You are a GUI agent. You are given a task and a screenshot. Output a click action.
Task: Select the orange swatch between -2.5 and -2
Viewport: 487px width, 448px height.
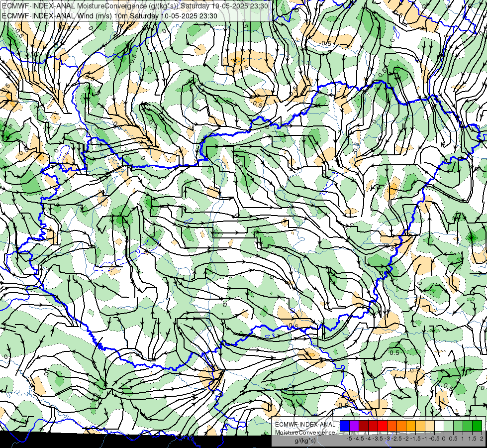(x=401, y=426)
